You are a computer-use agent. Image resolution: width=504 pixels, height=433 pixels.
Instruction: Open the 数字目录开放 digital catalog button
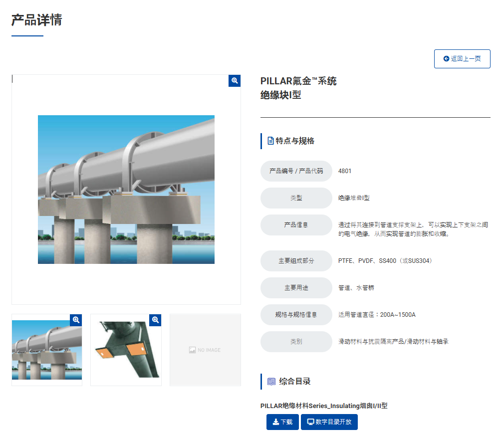329,422
